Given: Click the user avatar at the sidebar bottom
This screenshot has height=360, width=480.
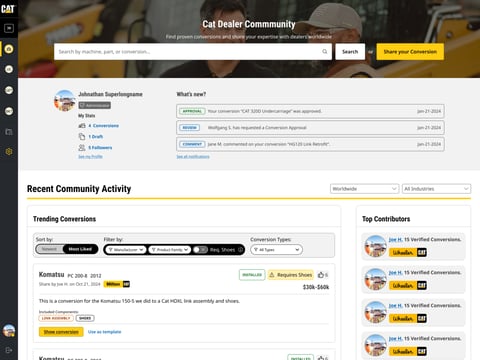Looking at the screenshot, I should [9, 331].
